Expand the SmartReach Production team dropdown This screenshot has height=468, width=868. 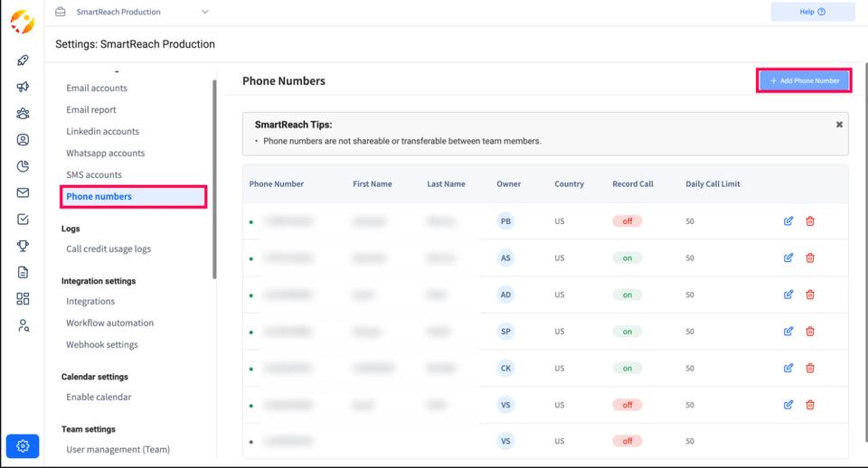(205, 12)
